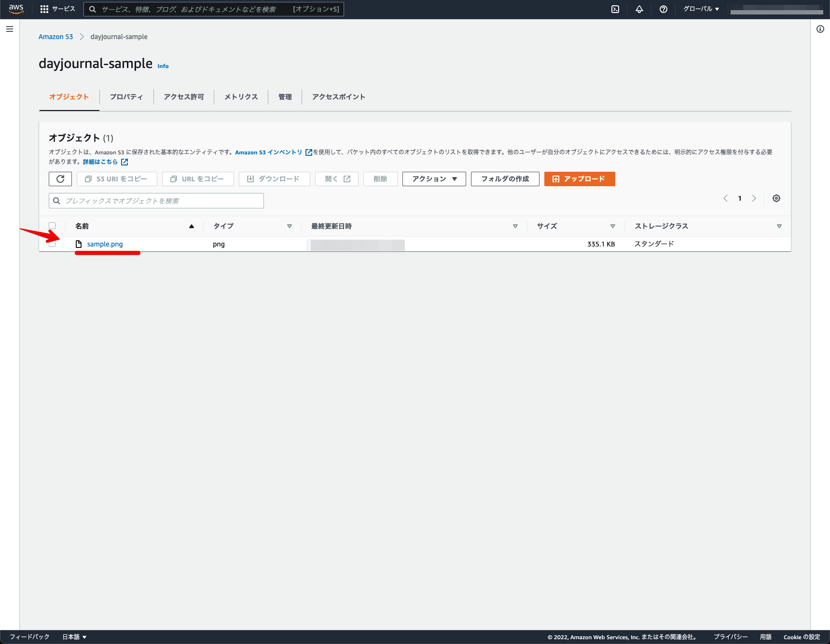830x644 pixels.
Task: Go to previous page of objects
Action: coord(725,198)
